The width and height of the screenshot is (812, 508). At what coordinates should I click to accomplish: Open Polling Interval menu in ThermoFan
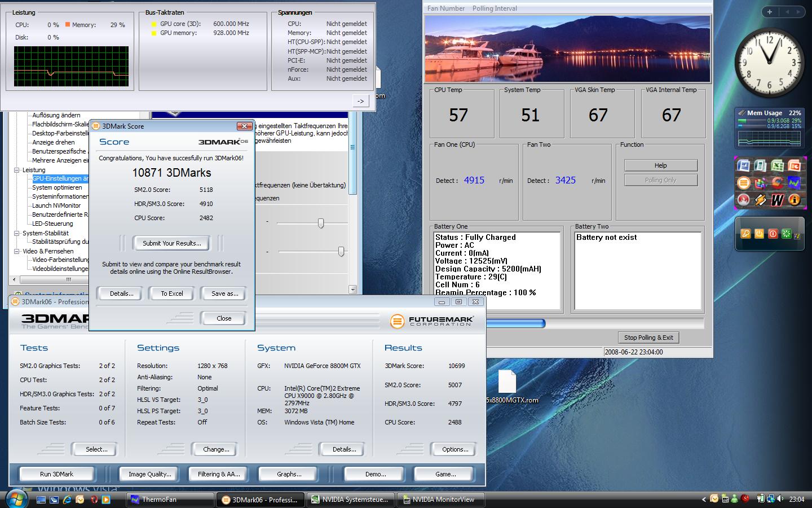click(x=495, y=8)
